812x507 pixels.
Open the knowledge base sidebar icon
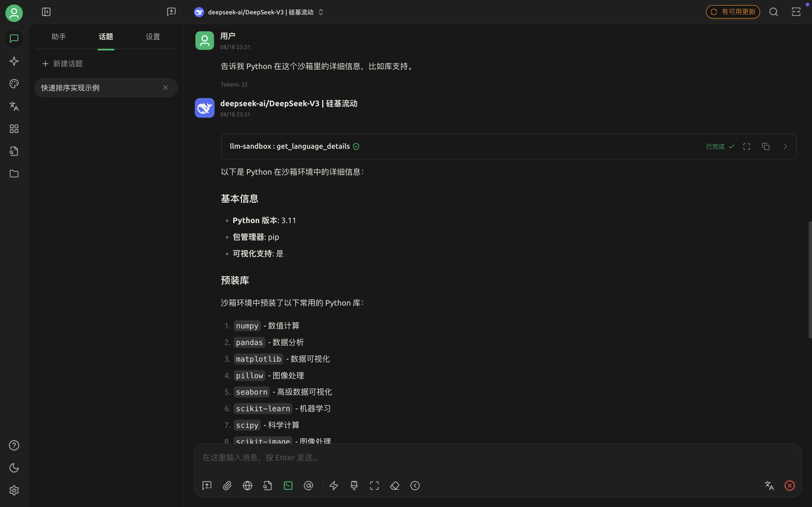click(x=14, y=151)
